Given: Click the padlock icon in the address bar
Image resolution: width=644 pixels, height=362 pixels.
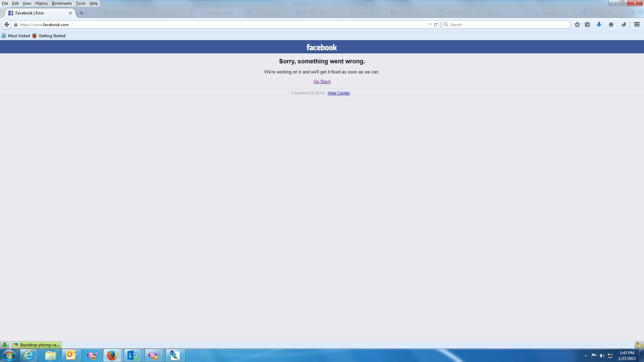Looking at the screenshot, I should coord(15,24).
